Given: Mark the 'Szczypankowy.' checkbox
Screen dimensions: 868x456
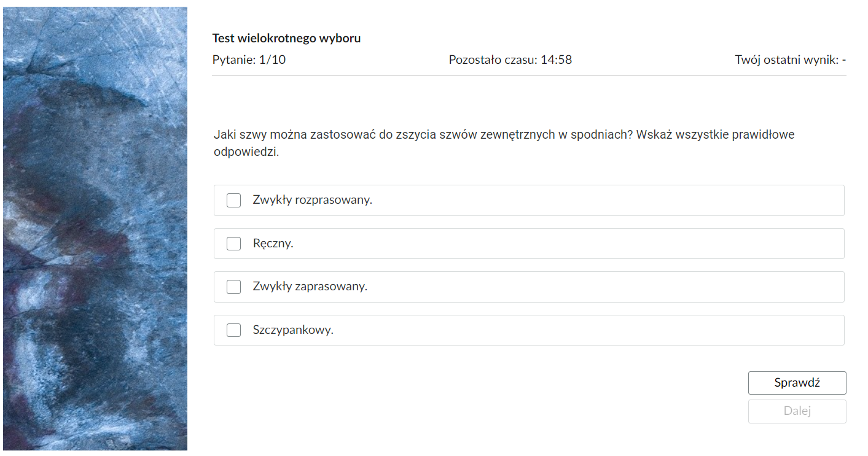Looking at the screenshot, I should [x=233, y=330].
